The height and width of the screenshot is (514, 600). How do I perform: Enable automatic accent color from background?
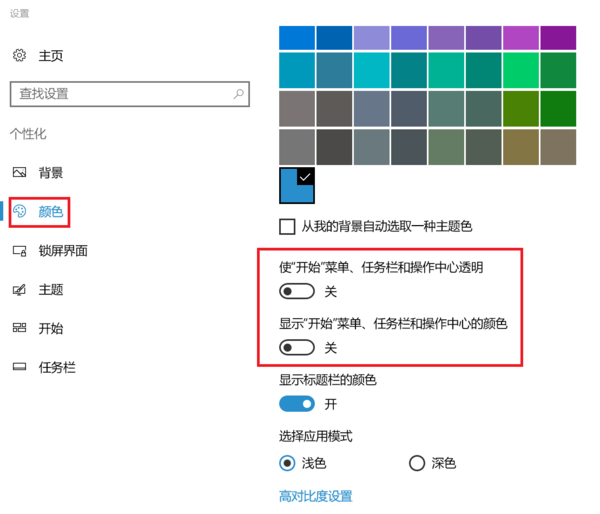[288, 227]
